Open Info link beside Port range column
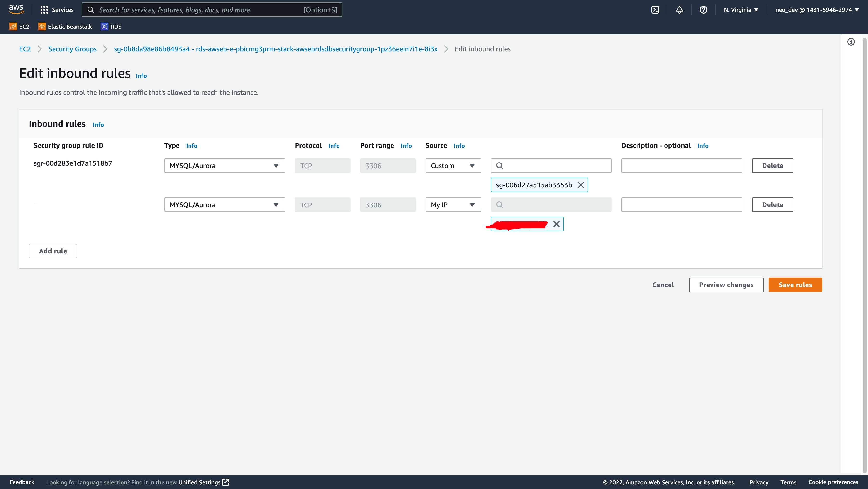This screenshot has height=489, width=868. pyautogui.click(x=406, y=146)
